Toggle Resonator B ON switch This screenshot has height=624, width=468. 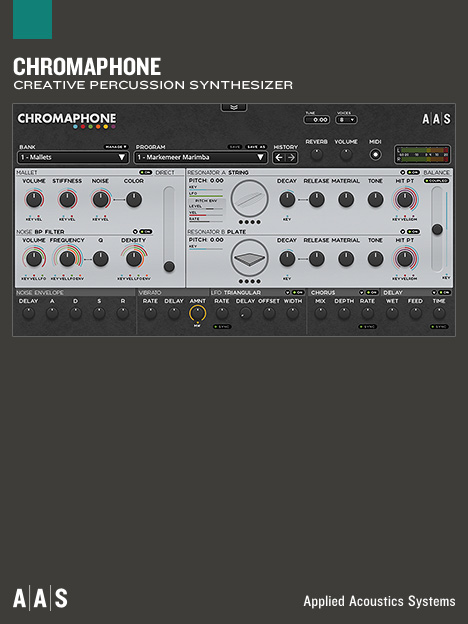coord(413,232)
